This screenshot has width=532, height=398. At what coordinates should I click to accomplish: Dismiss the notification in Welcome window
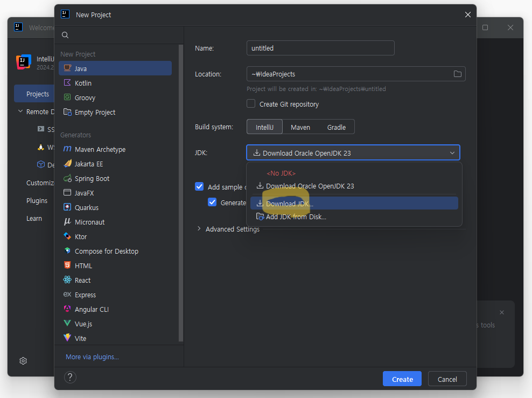coord(502,312)
